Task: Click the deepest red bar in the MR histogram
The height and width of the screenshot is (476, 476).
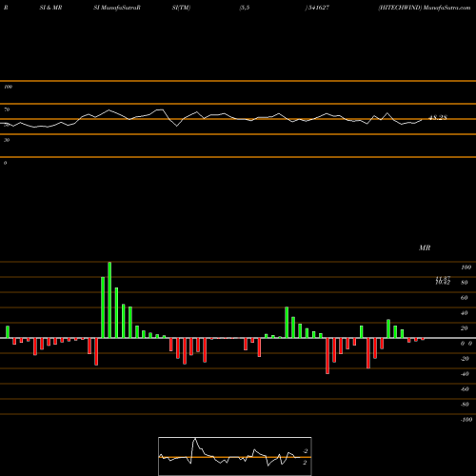Action: pos(327,356)
